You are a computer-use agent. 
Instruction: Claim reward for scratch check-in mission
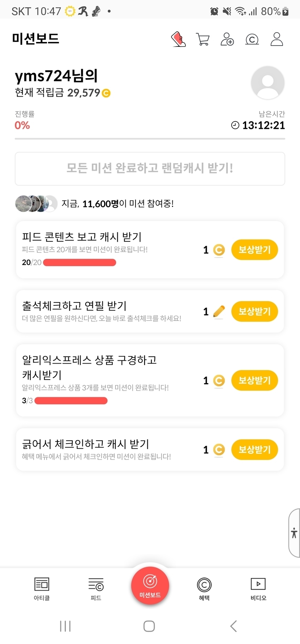254,449
